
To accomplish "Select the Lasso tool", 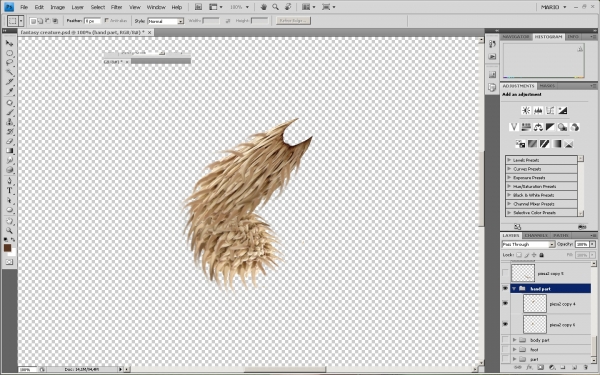I will coord(9,63).
